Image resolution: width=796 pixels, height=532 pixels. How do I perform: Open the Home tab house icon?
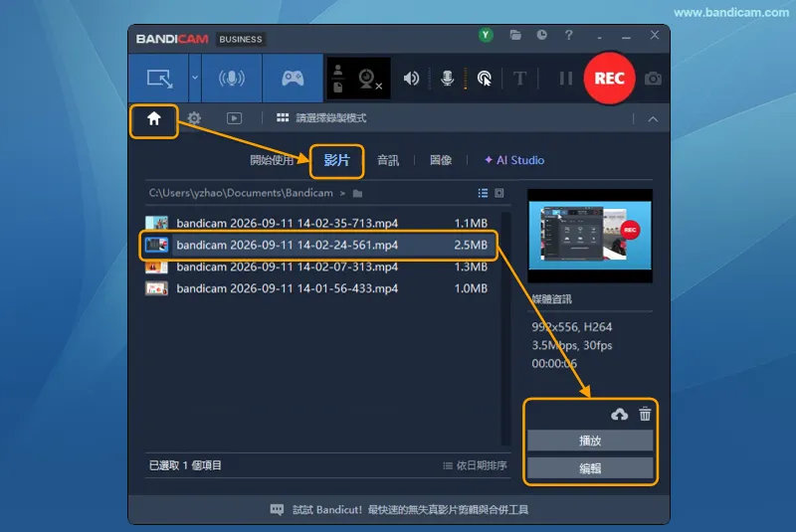(x=154, y=119)
